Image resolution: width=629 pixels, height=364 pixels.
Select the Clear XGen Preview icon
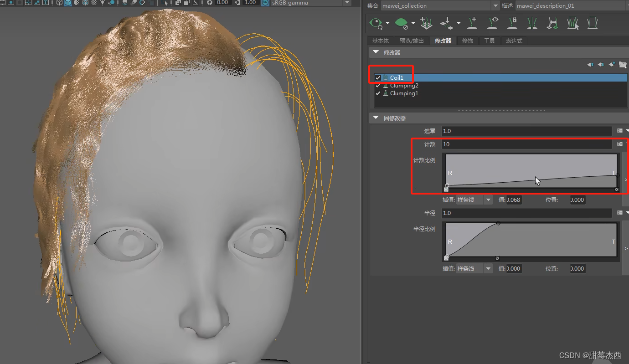pyautogui.click(x=401, y=22)
